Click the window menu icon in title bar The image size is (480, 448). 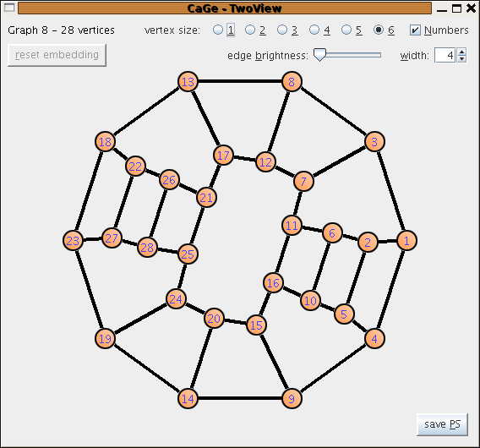pyautogui.click(x=9, y=8)
